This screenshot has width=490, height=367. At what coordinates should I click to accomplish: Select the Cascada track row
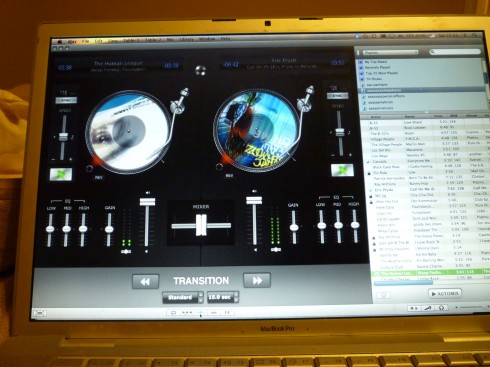[427, 161]
